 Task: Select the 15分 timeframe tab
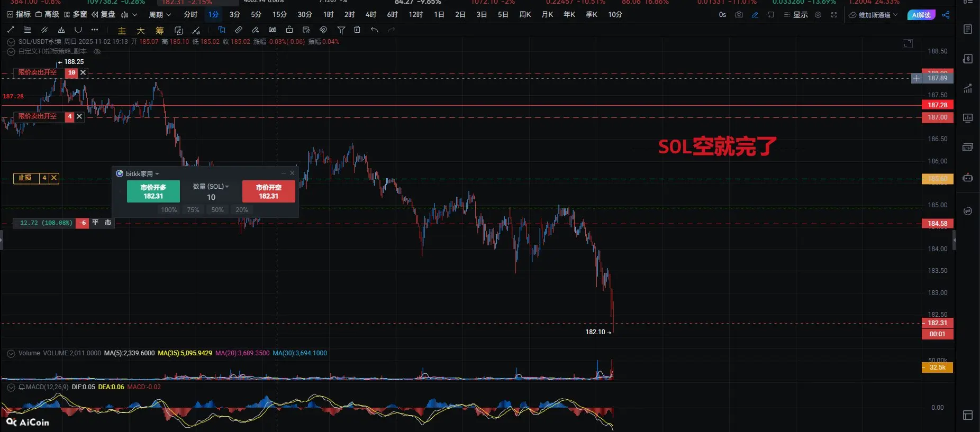point(279,15)
